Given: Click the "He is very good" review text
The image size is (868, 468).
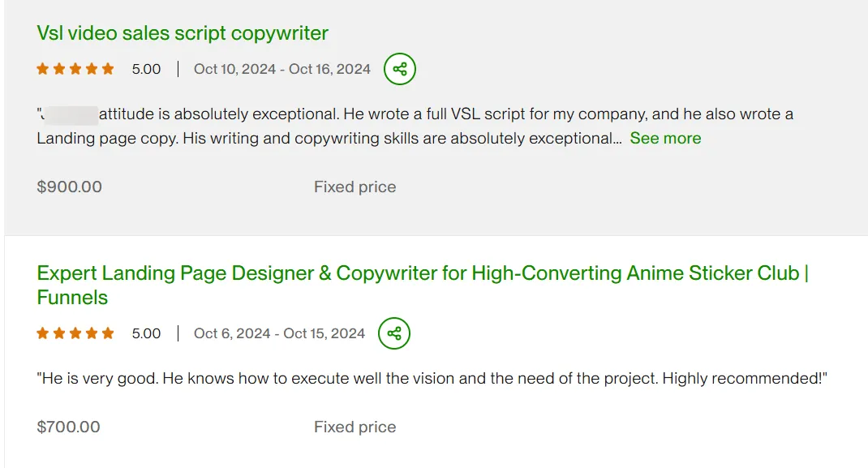Looking at the screenshot, I should pyautogui.click(x=432, y=379).
